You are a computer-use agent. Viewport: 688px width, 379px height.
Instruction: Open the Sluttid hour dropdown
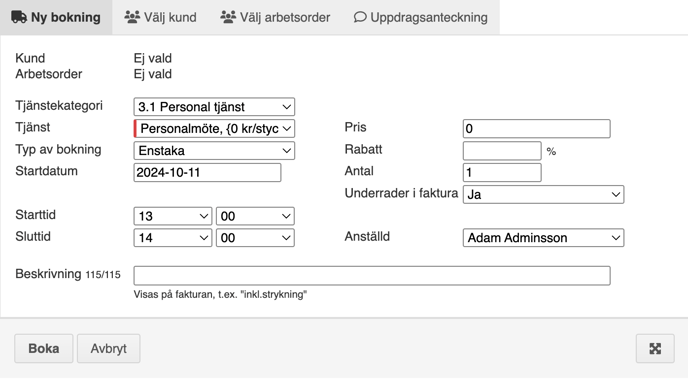pos(172,238)
